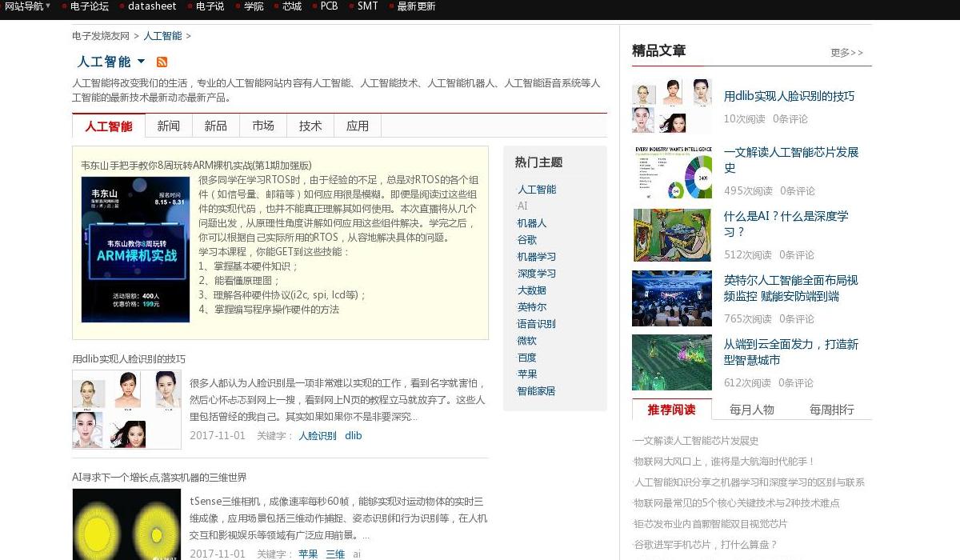Image resolution: width=960 pixels, height=560 pixels.
Task: Click the painting thumbnail for 什么是AI article
Action: tap(672, 235)
